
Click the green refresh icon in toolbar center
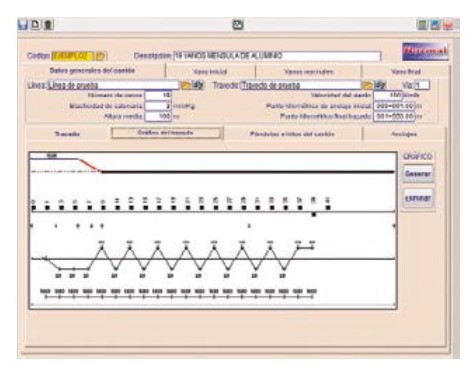click(x=238, y=25)
